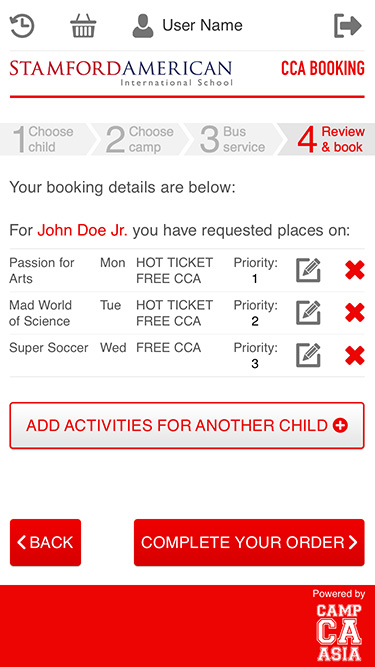Delete the Super Soccer activity
375x667 pixels.
[x=355, y=355]
